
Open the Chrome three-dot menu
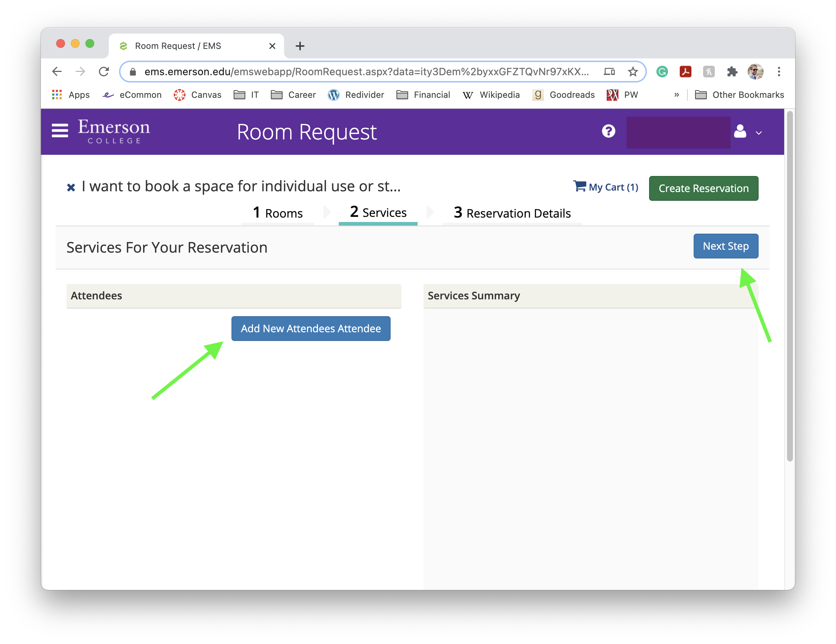pyautogui.click(x=779, y=72)
